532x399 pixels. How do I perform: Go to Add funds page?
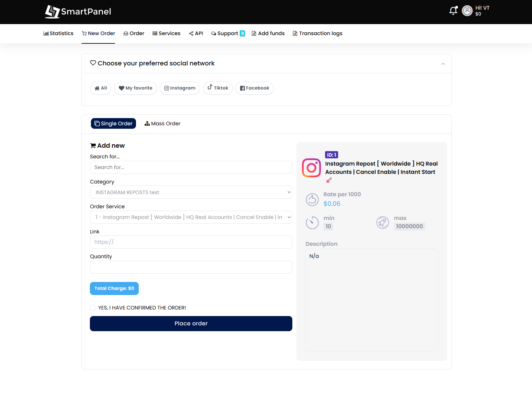click(268, 33)
